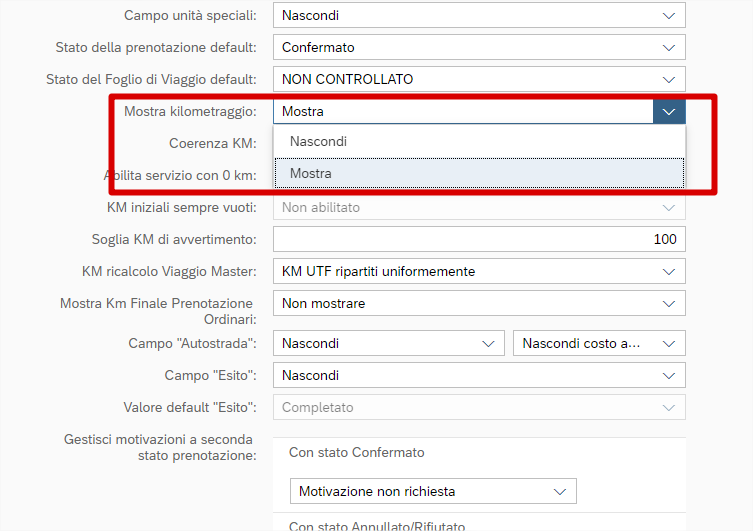Click the 'Campo Autostrada' first dropdown chevron
This screenshot has height=531, width=753.
tap(489, 343)
